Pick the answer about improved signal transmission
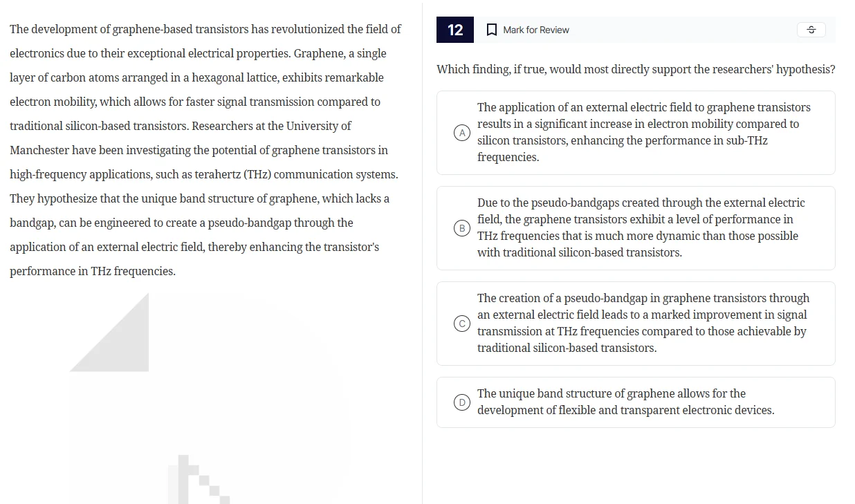The height and width of the screenshot is (504, 855). 643,324
